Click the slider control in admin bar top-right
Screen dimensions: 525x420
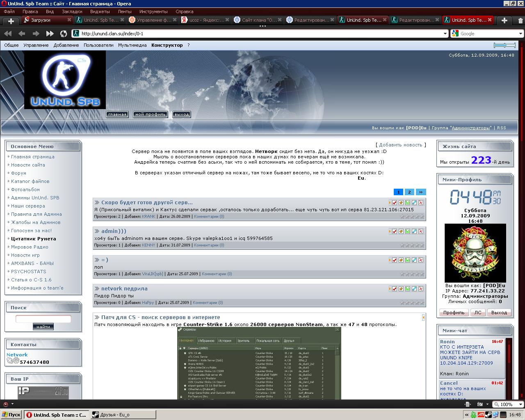[504, 45]
